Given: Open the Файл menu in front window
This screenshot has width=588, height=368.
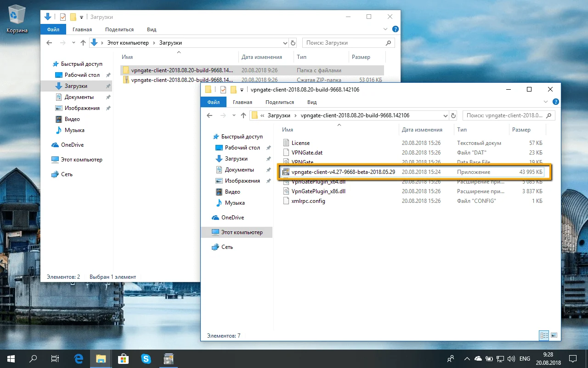Looking at the screenshot, I should coord(214,102).
